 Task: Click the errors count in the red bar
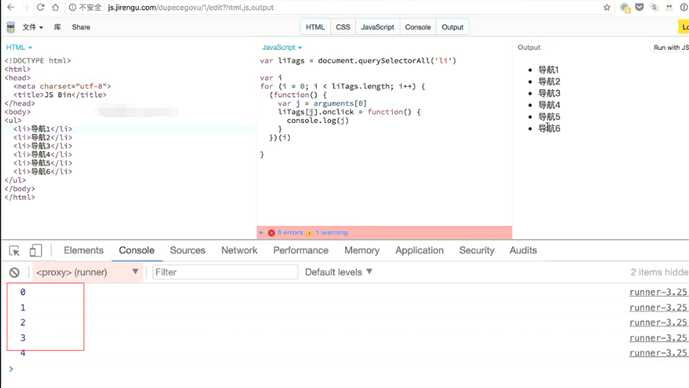click(x=290, y=233)
